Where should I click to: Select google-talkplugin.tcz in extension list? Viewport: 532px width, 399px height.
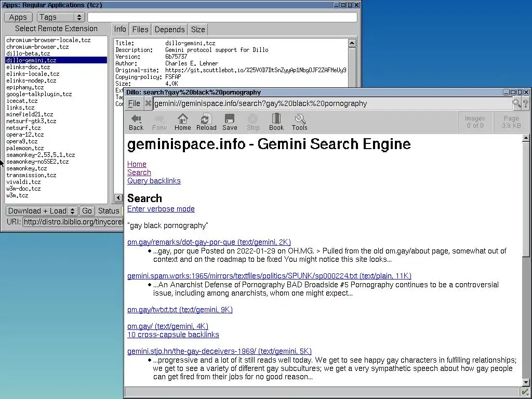pos(56,95)
